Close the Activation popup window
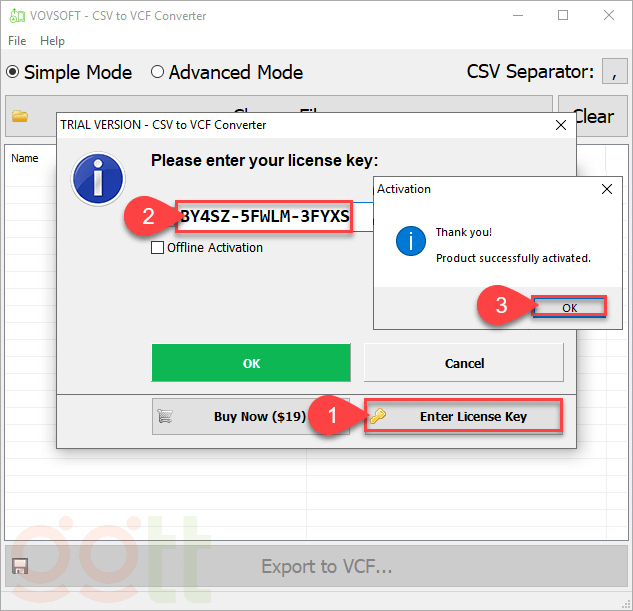Image resolution: width=633 pixels, height=611 pixels. point(607,188)
